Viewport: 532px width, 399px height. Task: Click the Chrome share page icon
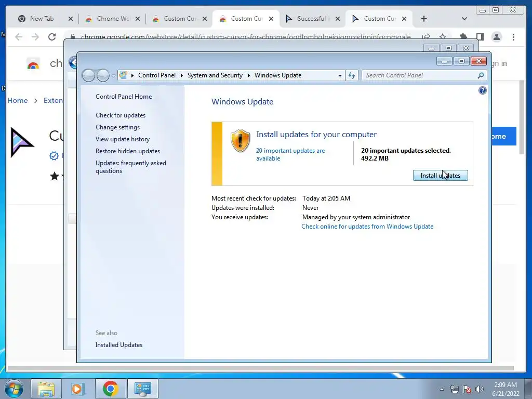tap(426, 37)
